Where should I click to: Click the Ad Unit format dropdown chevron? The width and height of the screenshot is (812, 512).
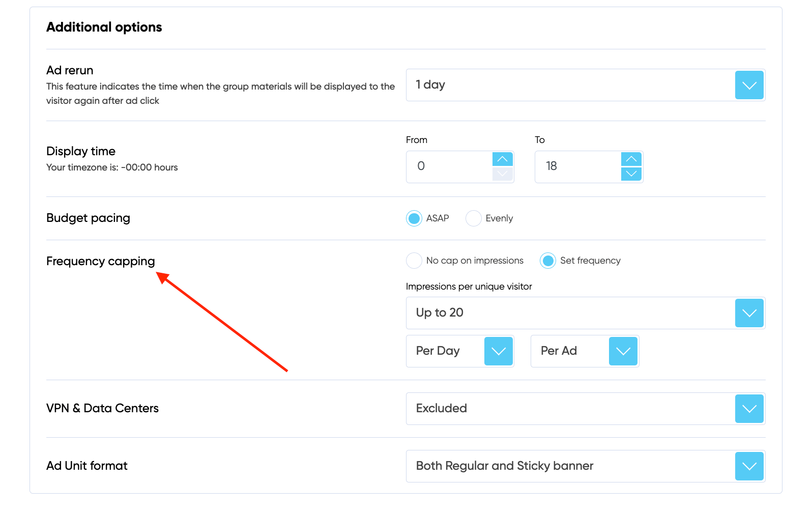[748, 466]
